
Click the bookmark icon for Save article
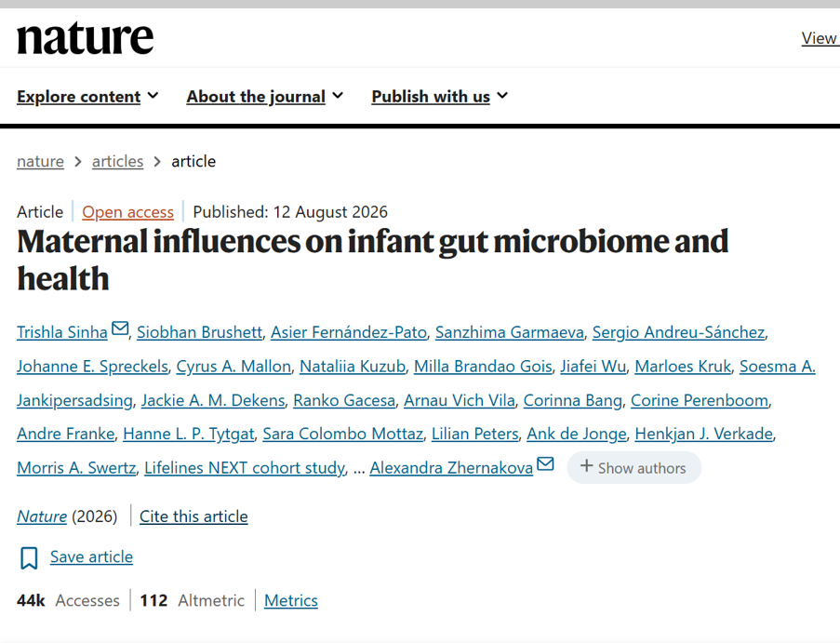click(29, 557)
